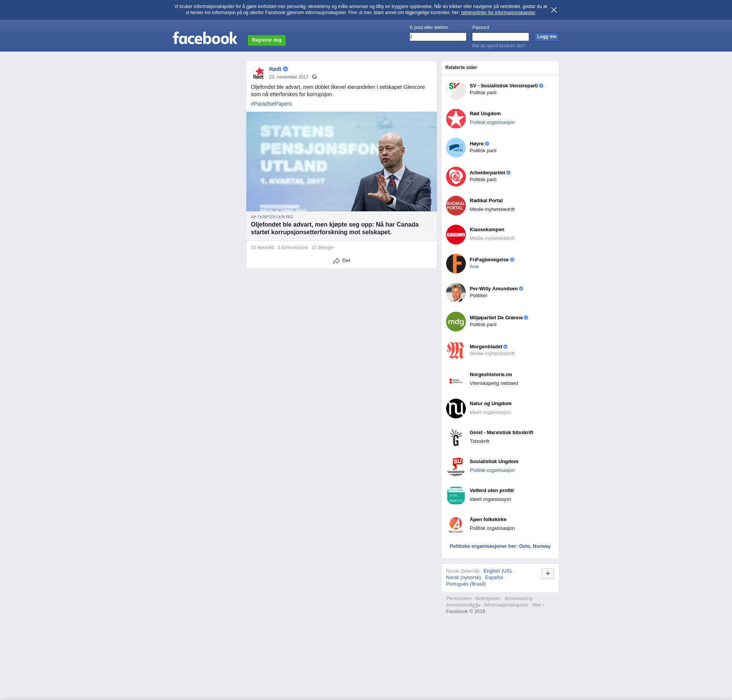Open the Aftenposten article headline
732x700 pixels.
coord(335,228)
